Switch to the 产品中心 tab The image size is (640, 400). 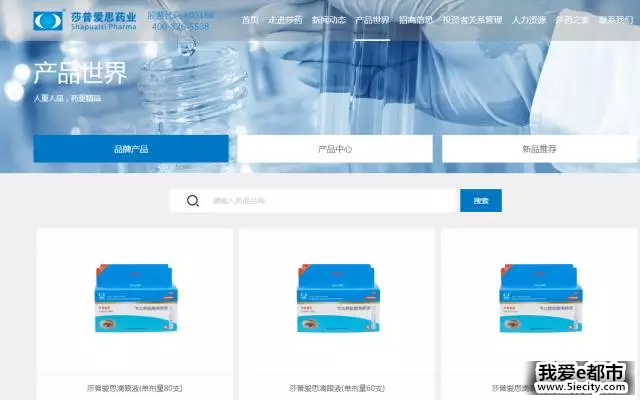[x=335, y=149]
